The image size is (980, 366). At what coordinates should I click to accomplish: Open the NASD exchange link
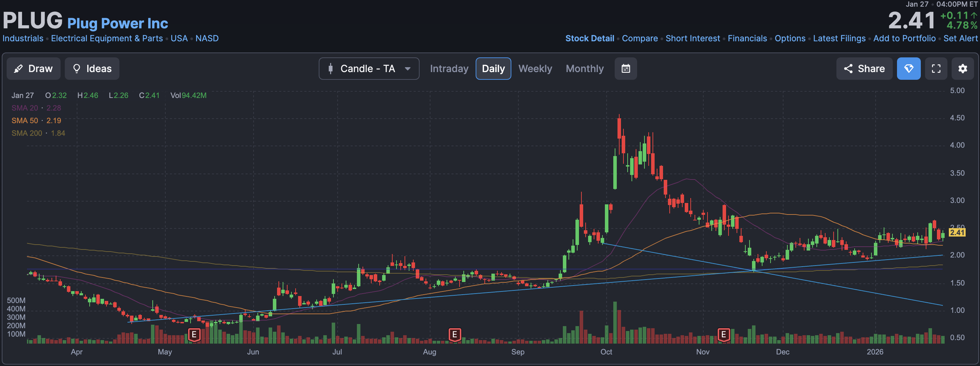point(207,38)
